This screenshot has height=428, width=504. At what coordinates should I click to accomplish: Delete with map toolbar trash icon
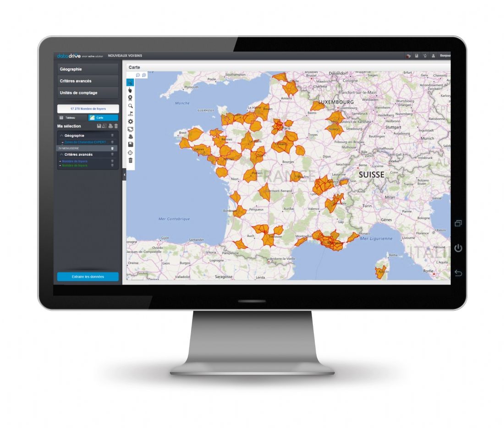point(130,160)
